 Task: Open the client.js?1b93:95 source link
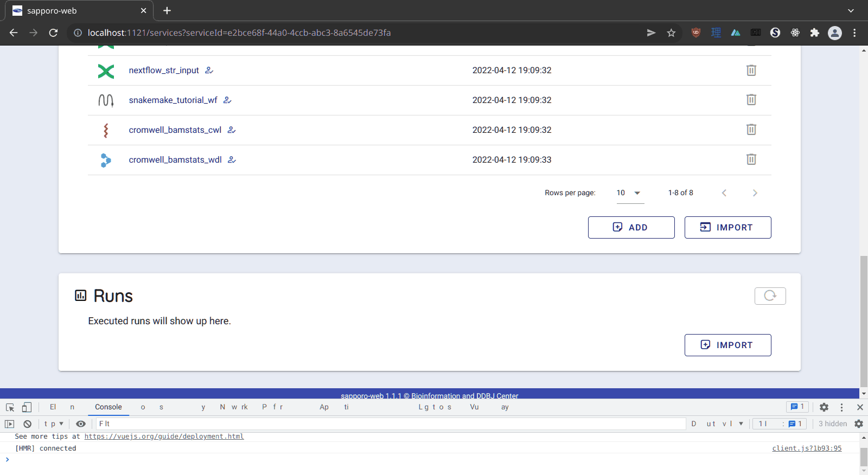click(x=807, y=448)
